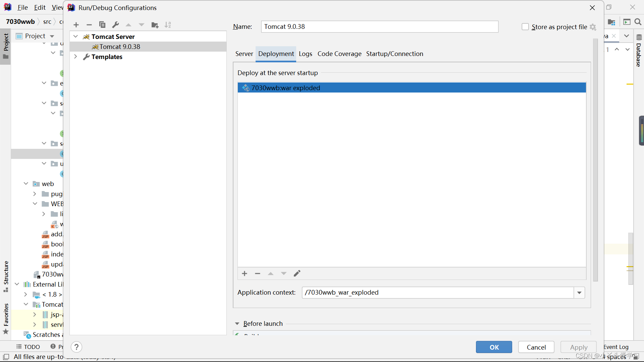Expand the Templates node

click(x=76, y=57)
